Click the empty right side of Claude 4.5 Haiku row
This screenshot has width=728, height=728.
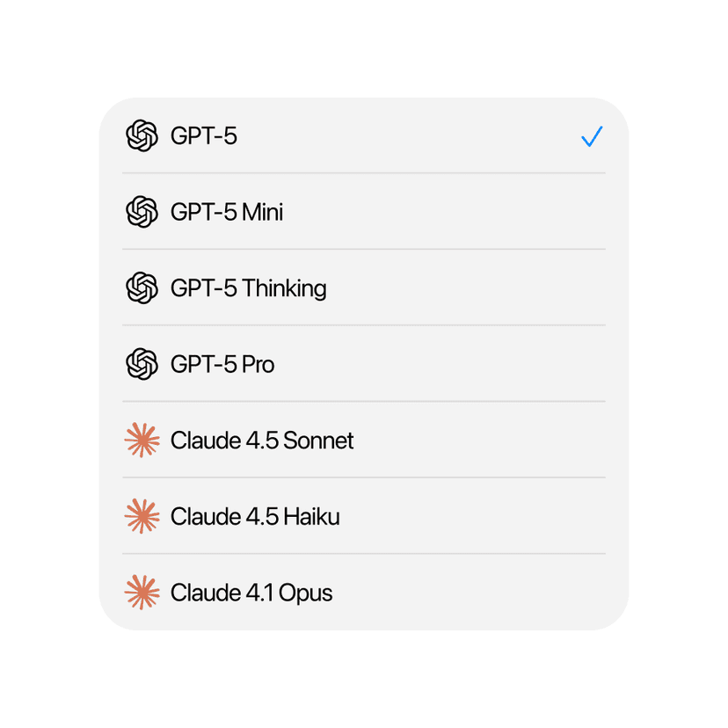coord(528,516)
